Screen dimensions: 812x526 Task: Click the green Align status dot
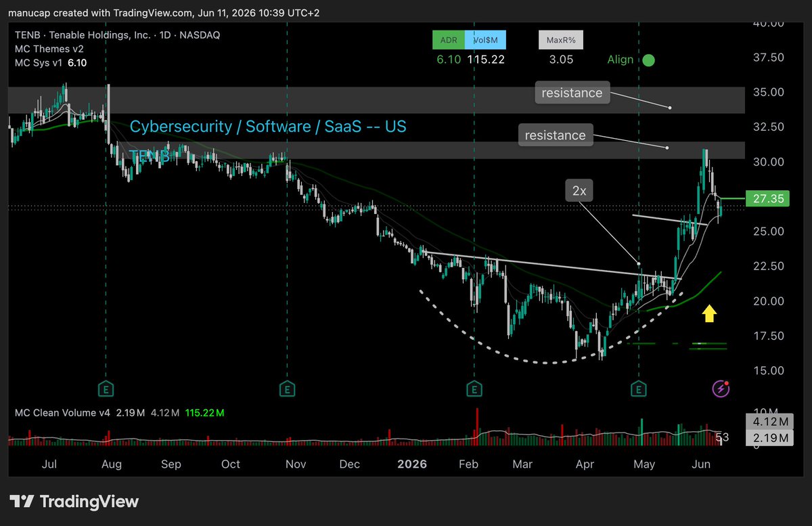pyautogui.click(x=648, y=60)
